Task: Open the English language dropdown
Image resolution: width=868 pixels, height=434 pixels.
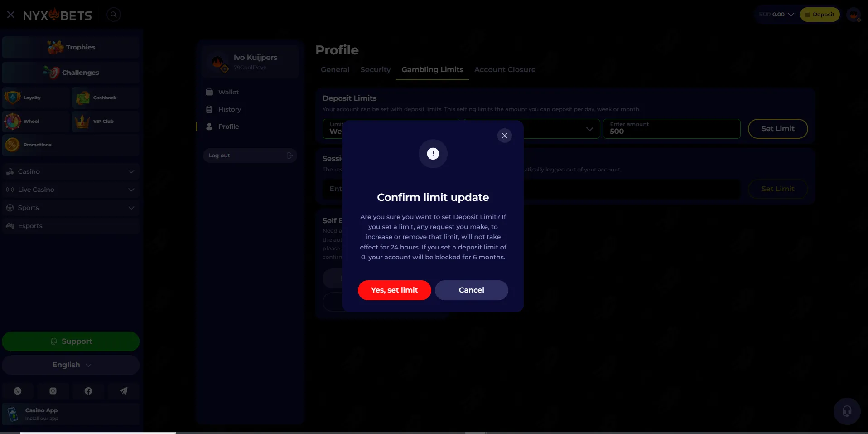Action: pyautogui.click(x=71, y=365)
